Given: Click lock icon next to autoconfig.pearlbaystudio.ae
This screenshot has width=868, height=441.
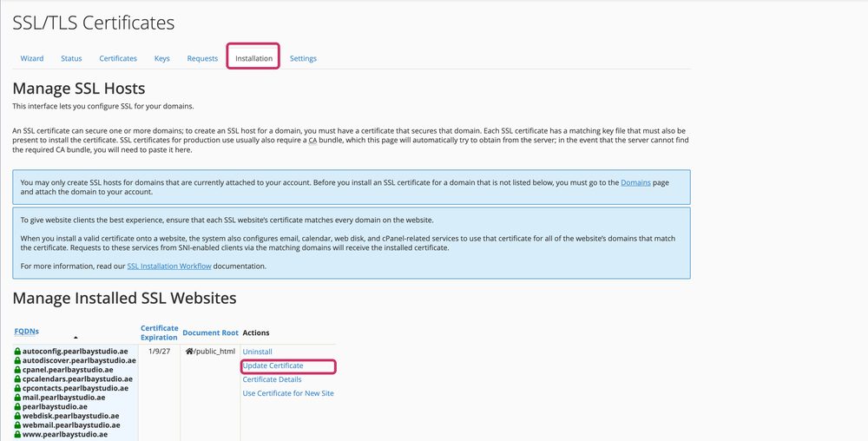Looking at the screenshot, I should 17,352.
